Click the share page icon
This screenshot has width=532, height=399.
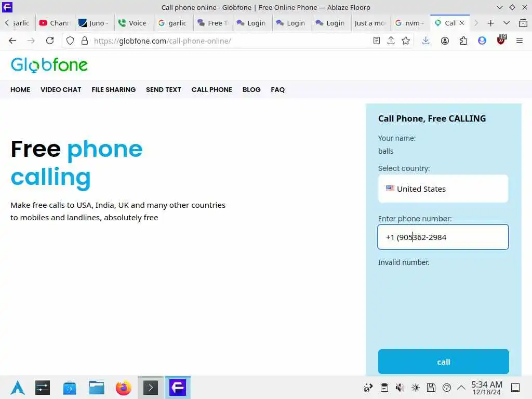click(x=391, y=41)
